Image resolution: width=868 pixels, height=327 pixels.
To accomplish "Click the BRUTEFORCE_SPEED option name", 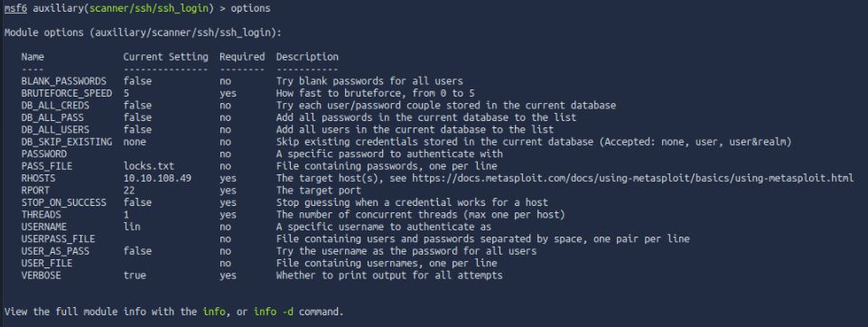I will [x=67, y=93].
